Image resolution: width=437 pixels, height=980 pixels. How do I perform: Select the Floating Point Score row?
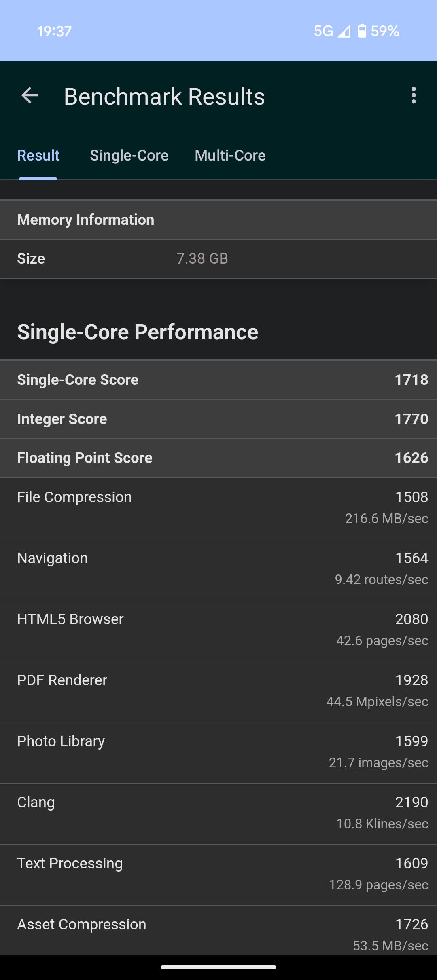pyautogui.click(x=218, y=458)
